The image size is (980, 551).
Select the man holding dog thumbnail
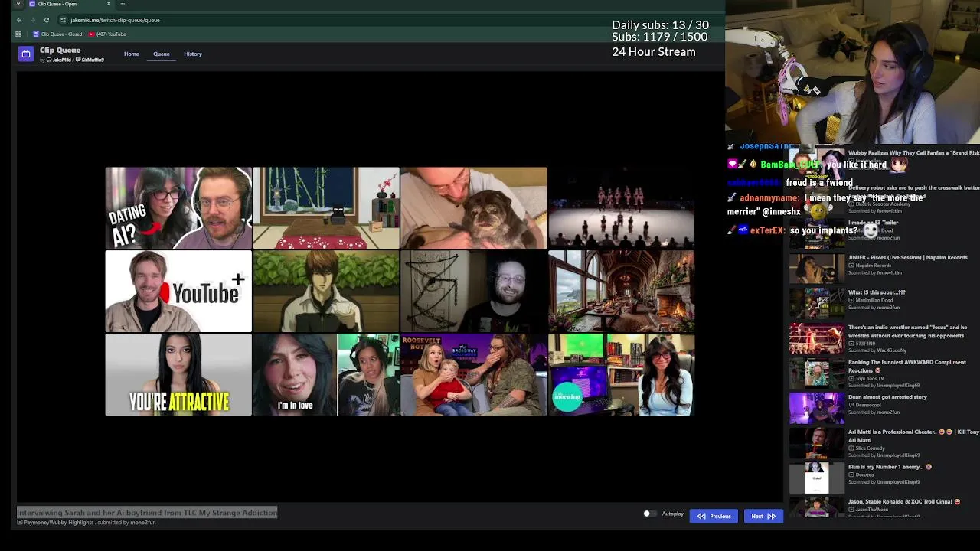[474, 208]
